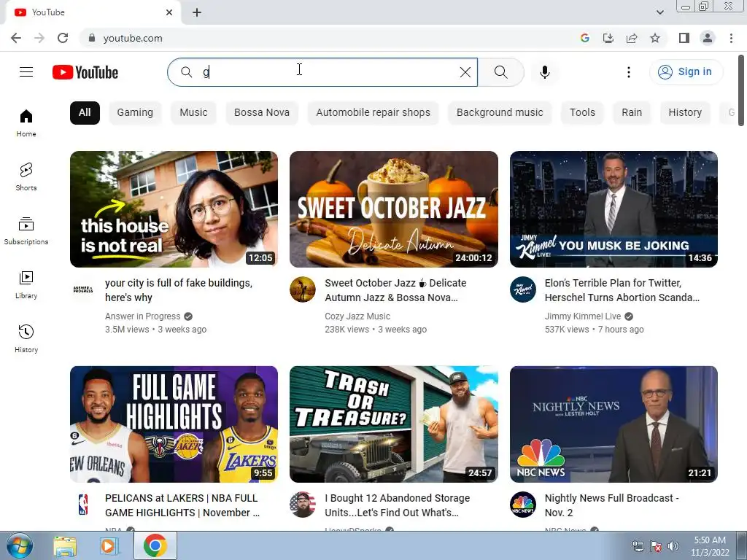Click the Sign in button
The width and height of the screenshot is (747, 560).
686,72
